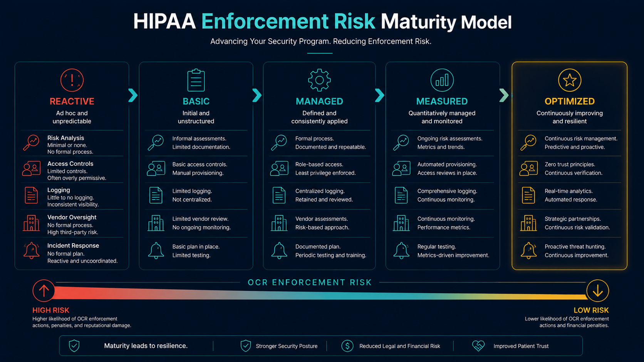Click the bell icon beside Regular testing
The height and width of the screenshot is (362, 644).
(x=401, y=251)
